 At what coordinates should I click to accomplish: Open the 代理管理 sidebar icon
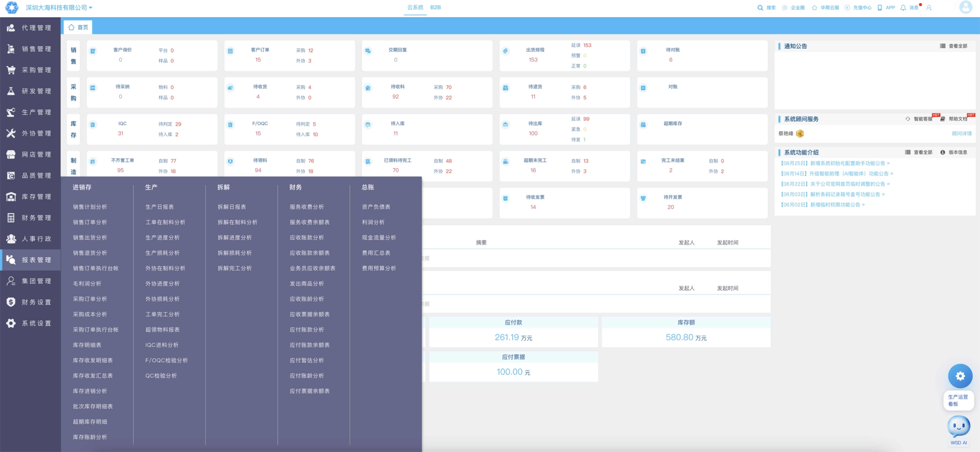point(11,28)
